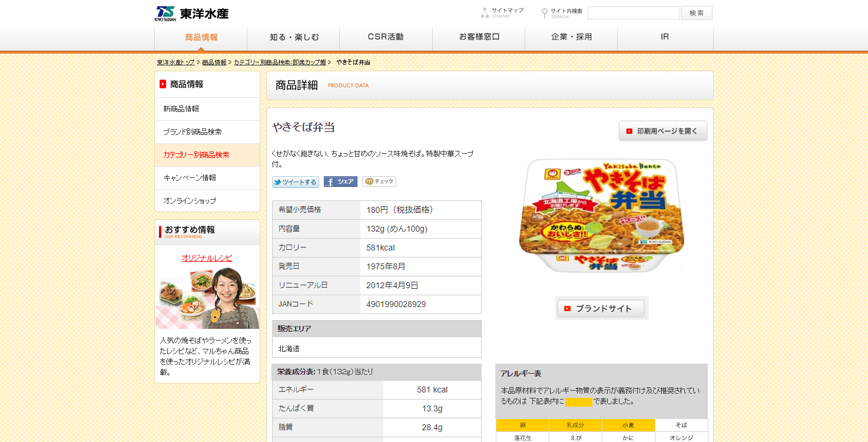Click the やきそば弁当 product title heading
868x442 pixels.
point(303,127)
